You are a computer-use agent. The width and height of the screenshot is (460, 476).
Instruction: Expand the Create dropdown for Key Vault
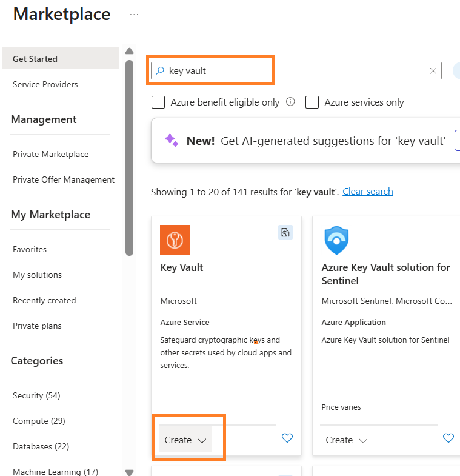[185, 440]
